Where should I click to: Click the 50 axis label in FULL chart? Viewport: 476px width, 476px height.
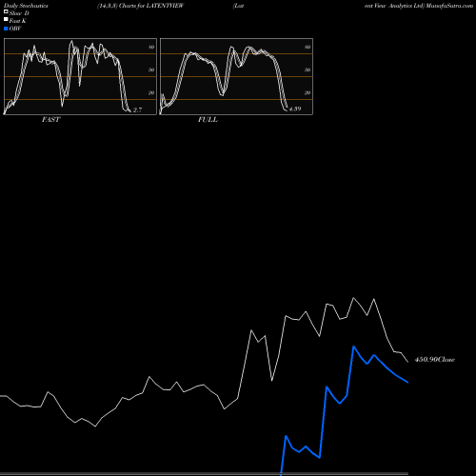[x=307, y=69]
